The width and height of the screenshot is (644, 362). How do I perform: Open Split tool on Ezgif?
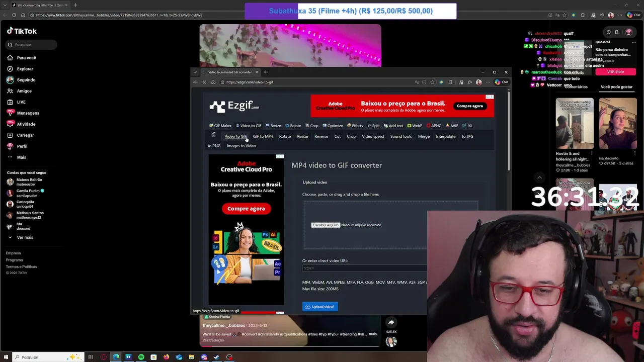pyautogui.click(x=373, y=126)
